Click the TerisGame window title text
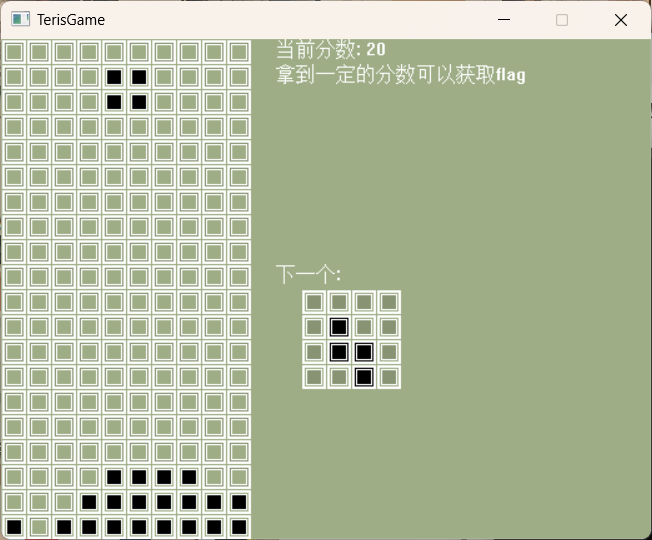Image resolution: width=652 pixels, height=540 pixels. pyautogui.click(x=71, y=20)
